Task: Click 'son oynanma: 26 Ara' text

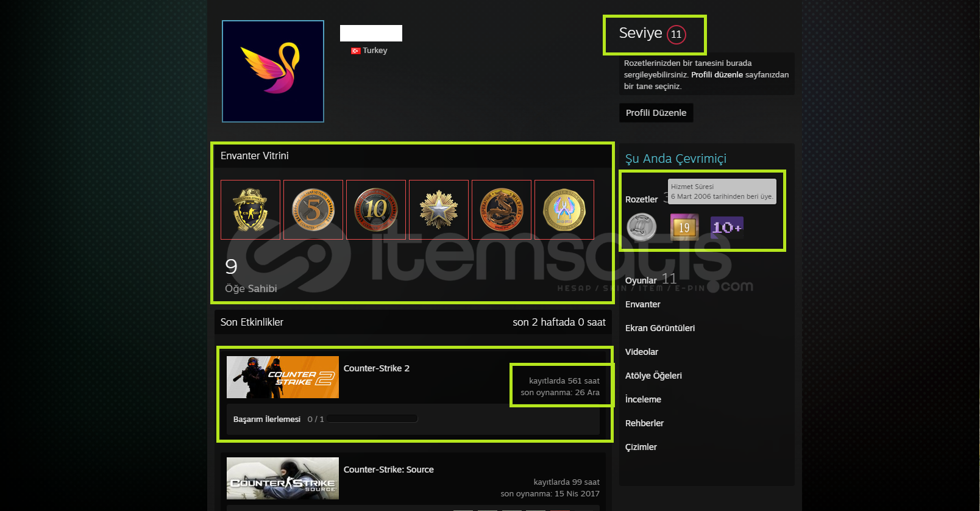Action: [560, 393]
